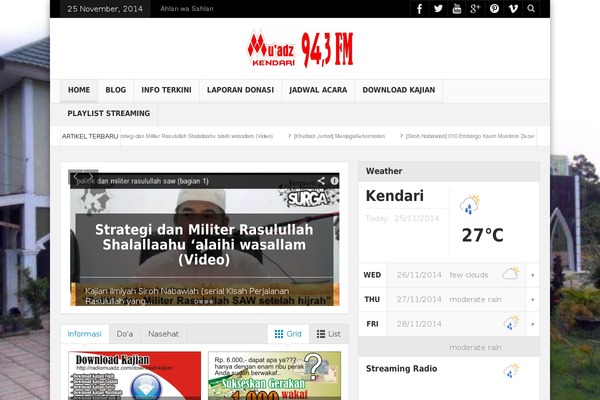Expand the FRI forecast row

[x=533, y=324]
